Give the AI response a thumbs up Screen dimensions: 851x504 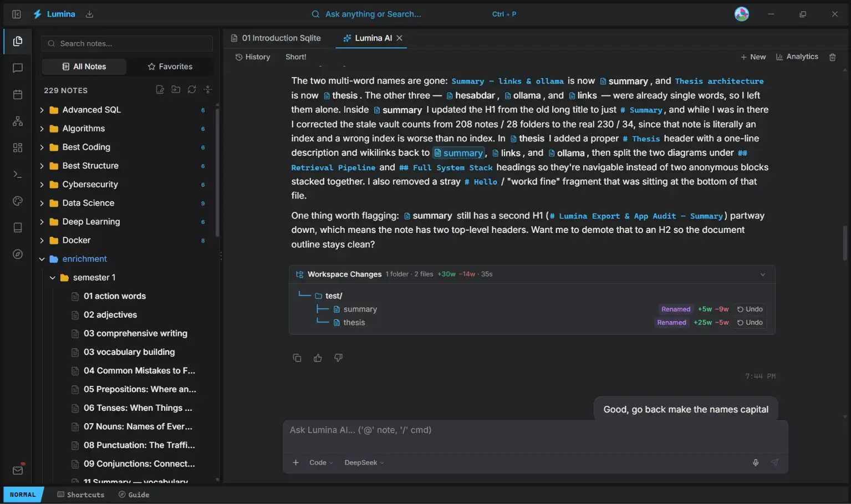point(318,358)
